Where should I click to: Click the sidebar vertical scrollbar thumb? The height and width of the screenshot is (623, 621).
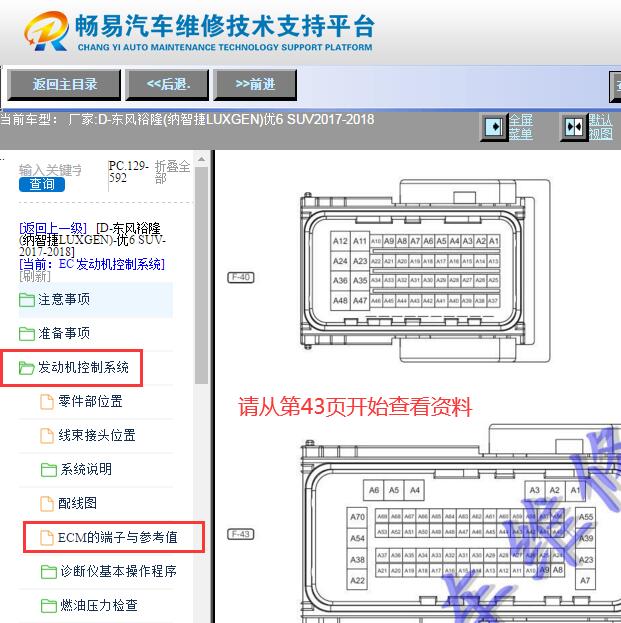(201, 275)
